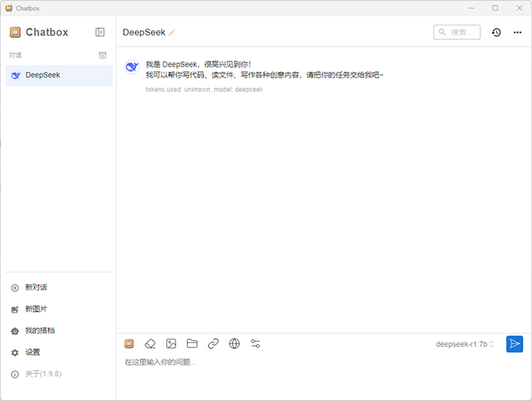The height and width of the screenshot is (401, 532).
Task: Click the search field in the header
Action: click(457, 32)
